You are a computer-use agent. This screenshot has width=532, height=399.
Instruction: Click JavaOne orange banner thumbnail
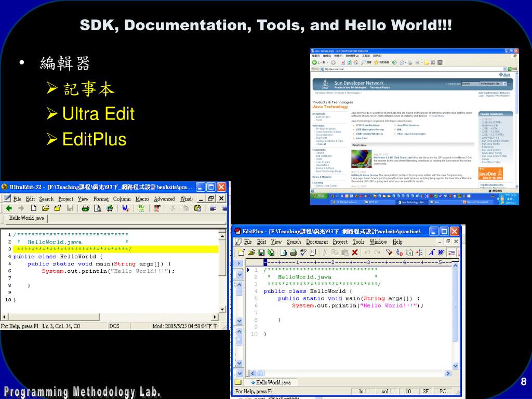(490, 174)
